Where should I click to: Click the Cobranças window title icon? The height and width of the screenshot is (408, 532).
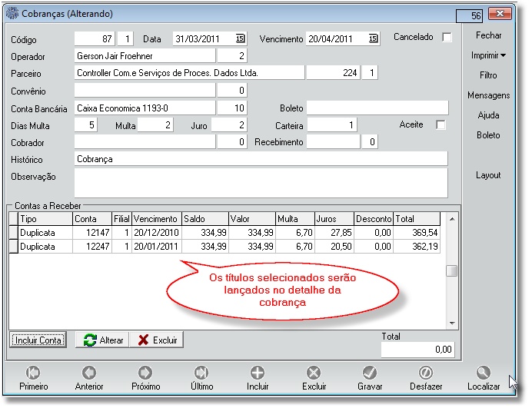(x=12, y=14)
